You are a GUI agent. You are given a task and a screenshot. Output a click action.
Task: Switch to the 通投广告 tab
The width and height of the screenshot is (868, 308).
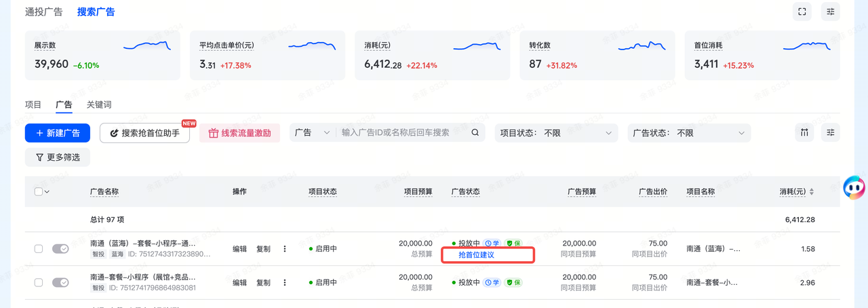44,12
